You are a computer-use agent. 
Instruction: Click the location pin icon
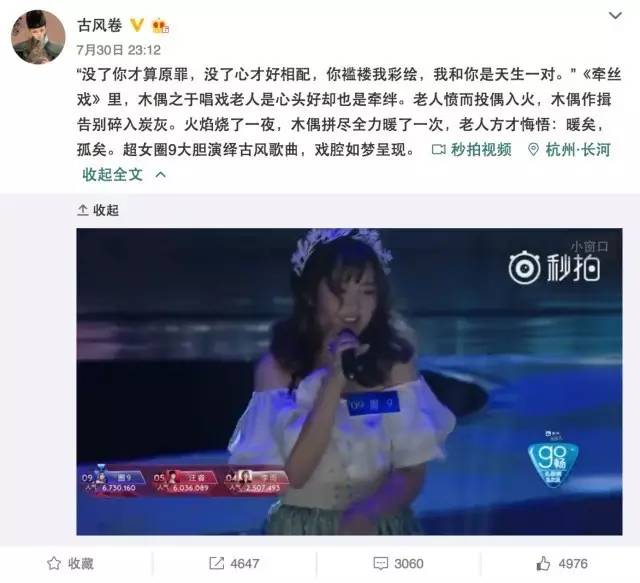click(x=533, y=150)
